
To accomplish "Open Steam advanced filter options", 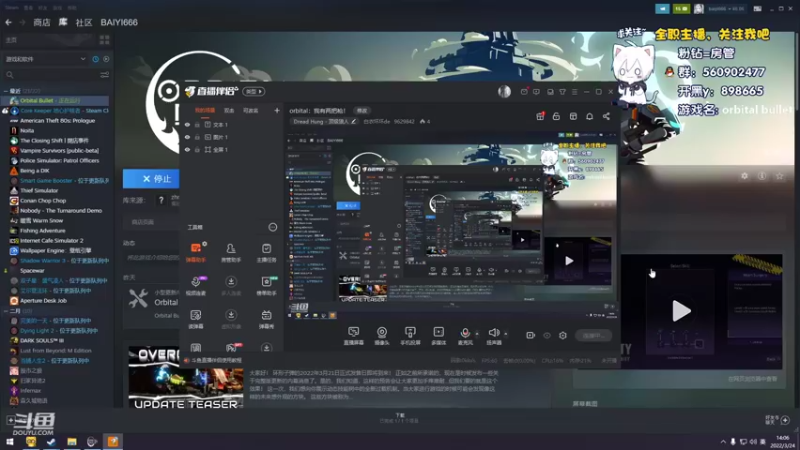I will (x=105, y=75).
